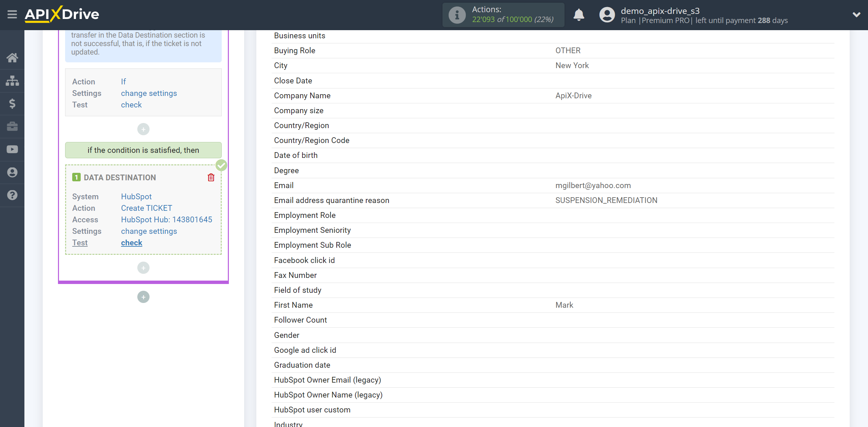This screenshot has width=868, height=427.
Task: Select the Follower Count row
Action: (553, 320)
